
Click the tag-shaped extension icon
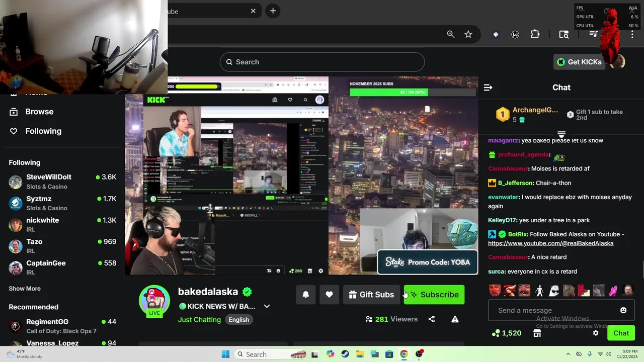[496, 34]
